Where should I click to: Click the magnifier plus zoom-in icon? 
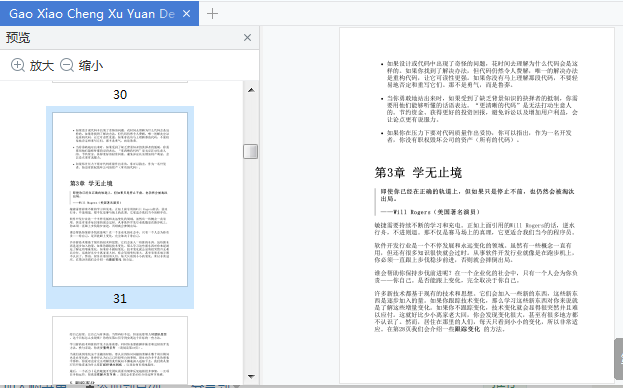point(18,65)
